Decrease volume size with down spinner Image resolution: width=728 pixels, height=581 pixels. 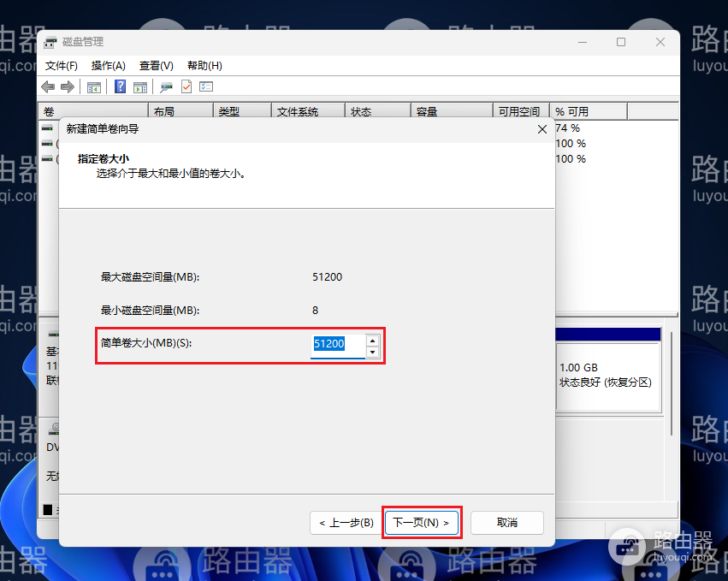(x=372, y=352)
